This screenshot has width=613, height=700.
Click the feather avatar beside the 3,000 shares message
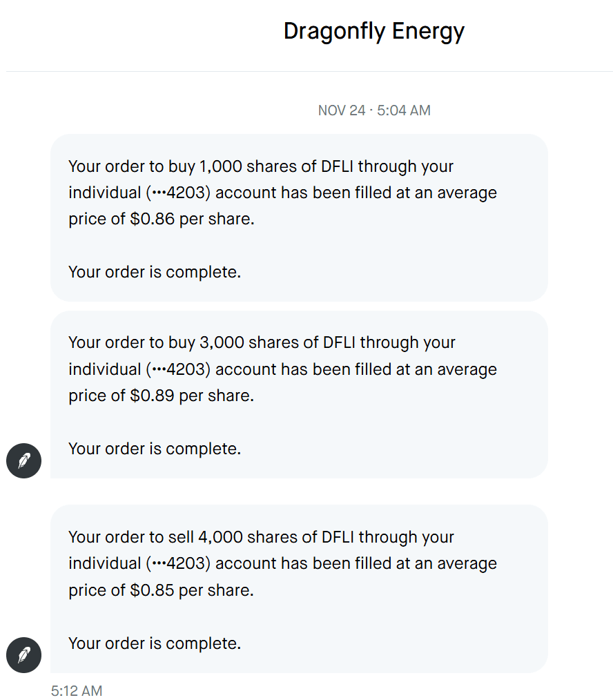tap(23, 460)
